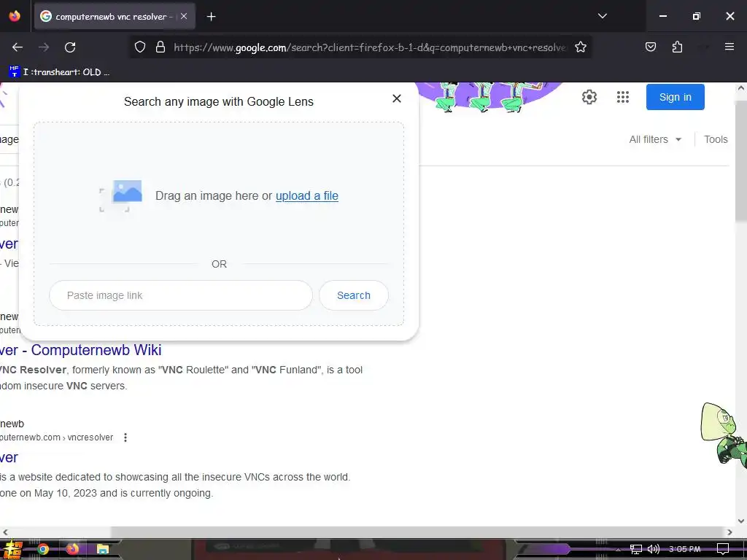The image size is (747, 560).
Task: Open the volume speaker tray icon
Action: coord(653,549)
